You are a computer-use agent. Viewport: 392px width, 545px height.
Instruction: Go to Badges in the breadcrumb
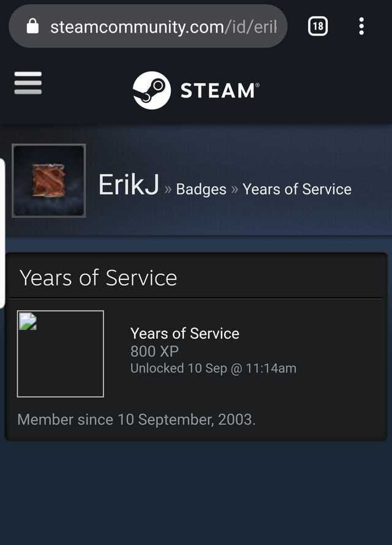point(202,189)
